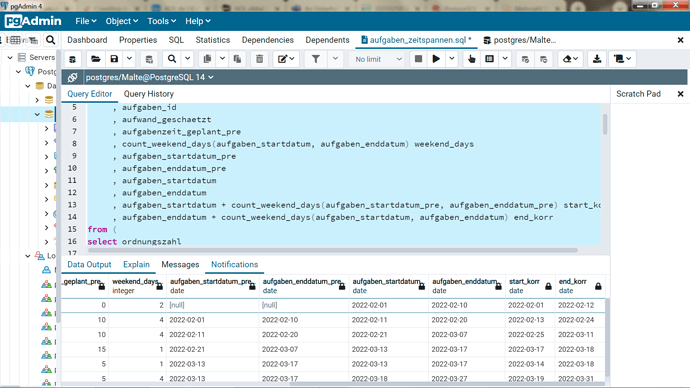
Task: Click the Find magnifier icon in query toolbar
Action: point(172,59)
